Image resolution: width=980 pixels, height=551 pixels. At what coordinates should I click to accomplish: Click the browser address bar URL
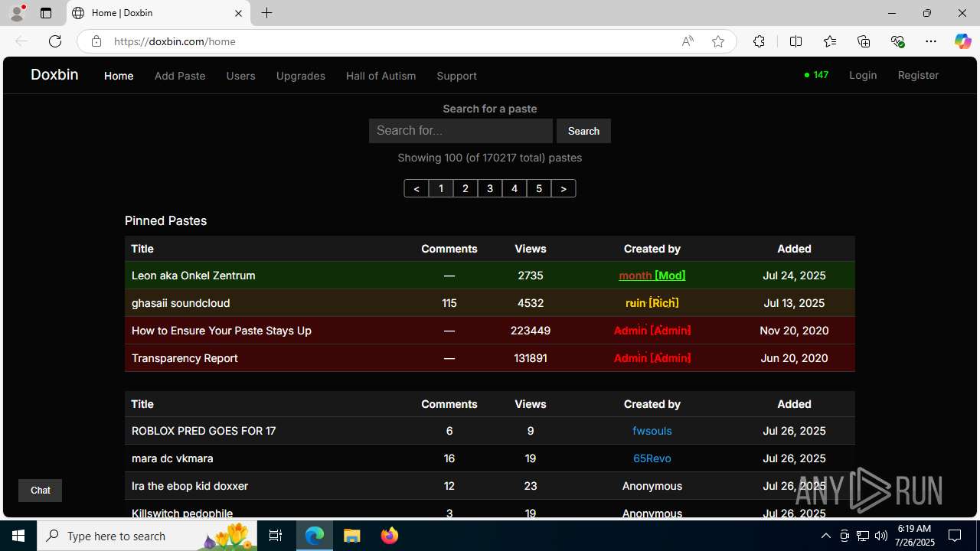175,41
